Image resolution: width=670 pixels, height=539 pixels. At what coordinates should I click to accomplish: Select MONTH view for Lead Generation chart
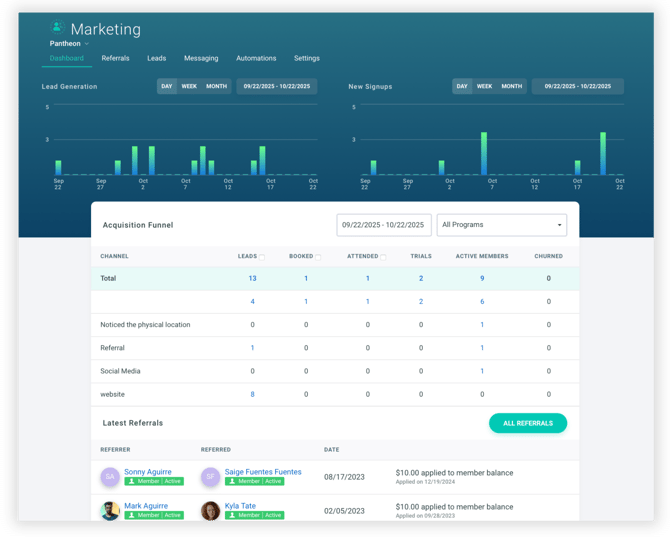coord(216,87)
